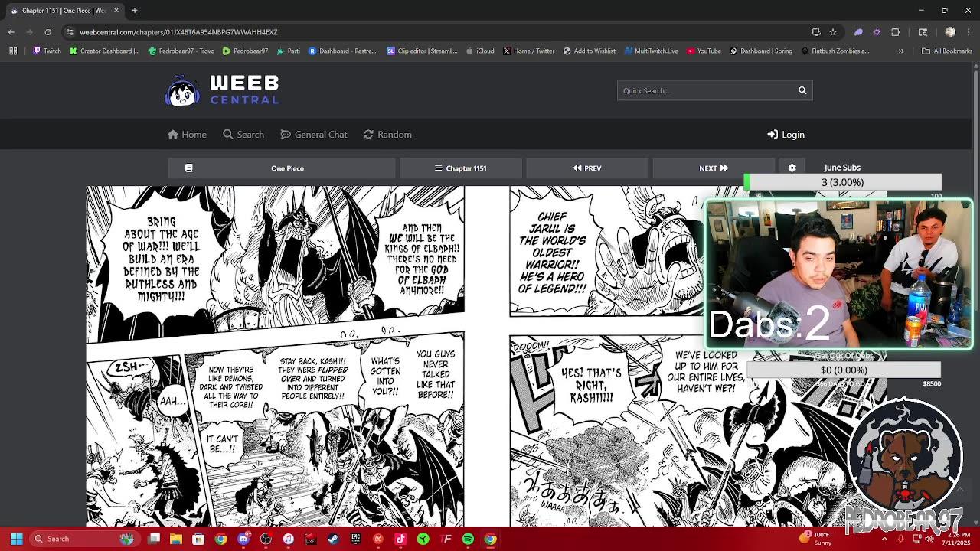The height and width of the screenshot is (551, 980).
Task: Open Home nav item
Action: 188,135
